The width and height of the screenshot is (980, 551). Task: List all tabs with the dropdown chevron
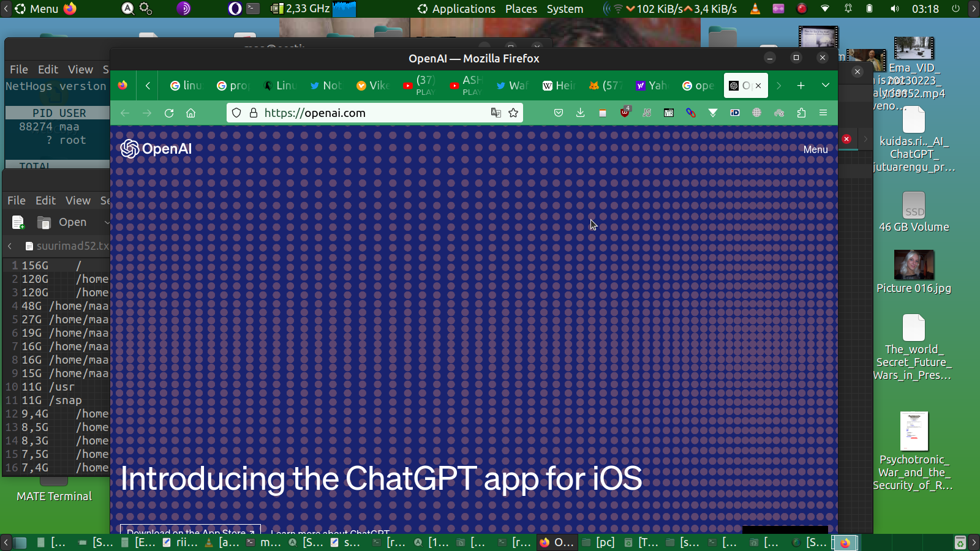[826, 86]
